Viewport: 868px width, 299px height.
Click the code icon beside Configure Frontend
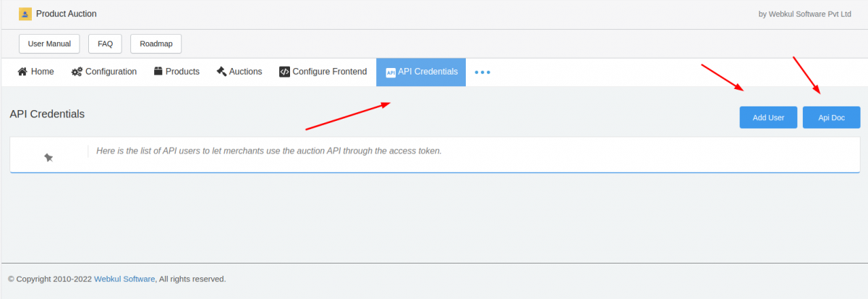(284, 72)
